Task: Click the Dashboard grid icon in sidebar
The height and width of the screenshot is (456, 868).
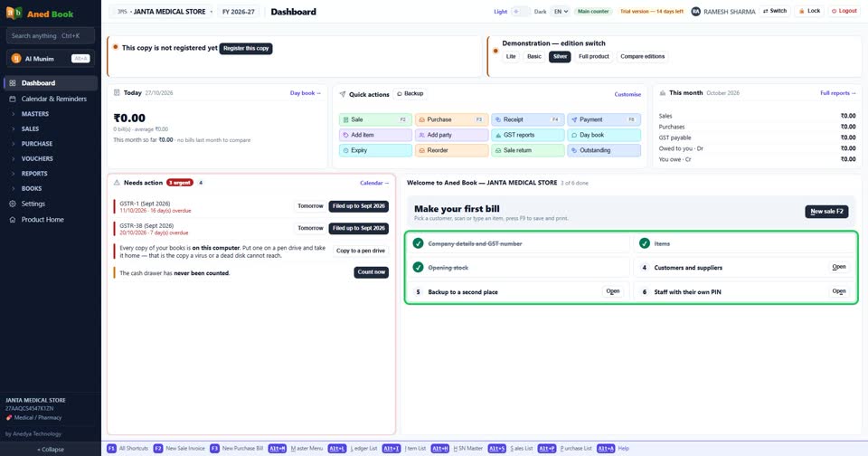Action: click(x=13, y=83)
